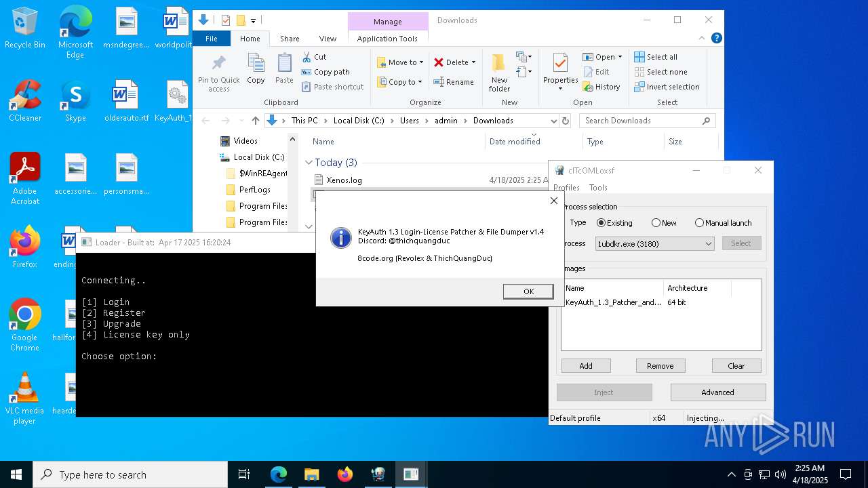This screenshot has height=488, width=868.
Task: Click the Windows Start button
Action: [x=16, y=474]
